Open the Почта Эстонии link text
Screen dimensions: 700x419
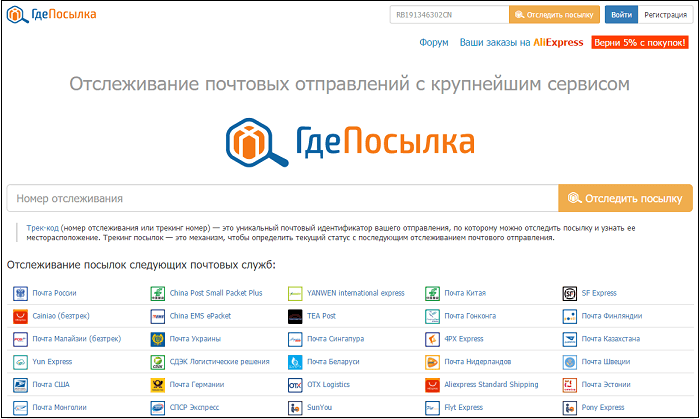[x=606, y=385]
